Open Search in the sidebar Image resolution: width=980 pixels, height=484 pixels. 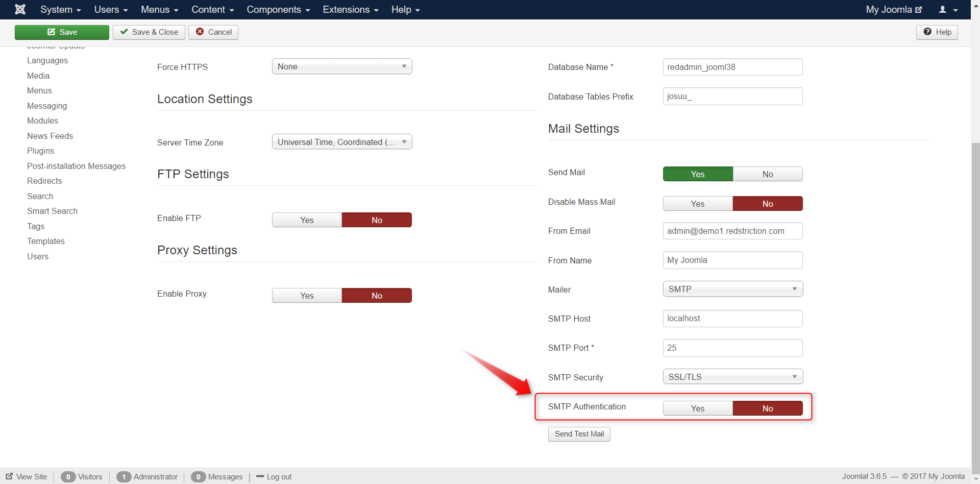pyautogui.click(x=40, y=196)
